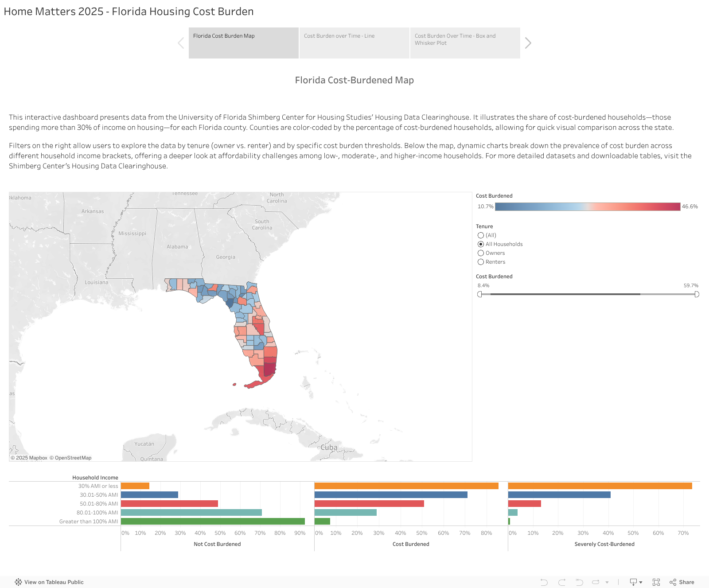Click the Redo icon
Viewport: 709px width, 588px height.
click(x=561, y=582)
